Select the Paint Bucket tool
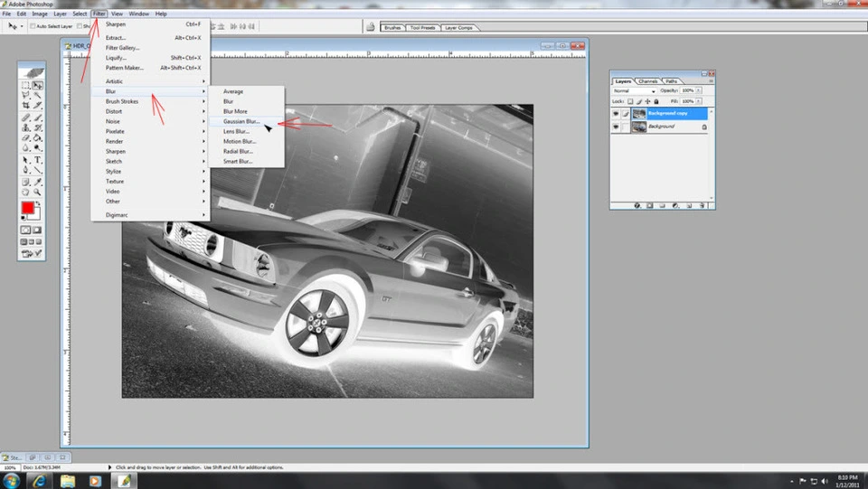 pyautogui.click(x=37, y=136)
